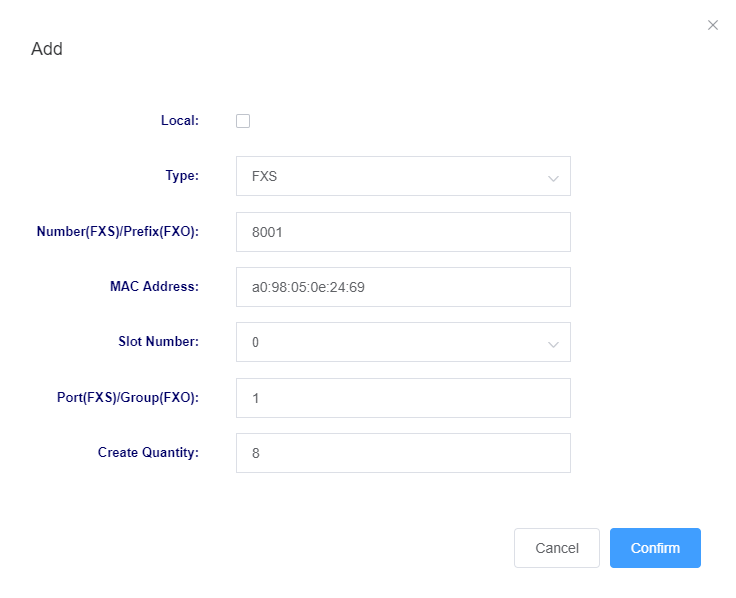Select the Create Quantity input field
Image resolution: width=736 pixels, height=598 pixels.
point(403,452)
